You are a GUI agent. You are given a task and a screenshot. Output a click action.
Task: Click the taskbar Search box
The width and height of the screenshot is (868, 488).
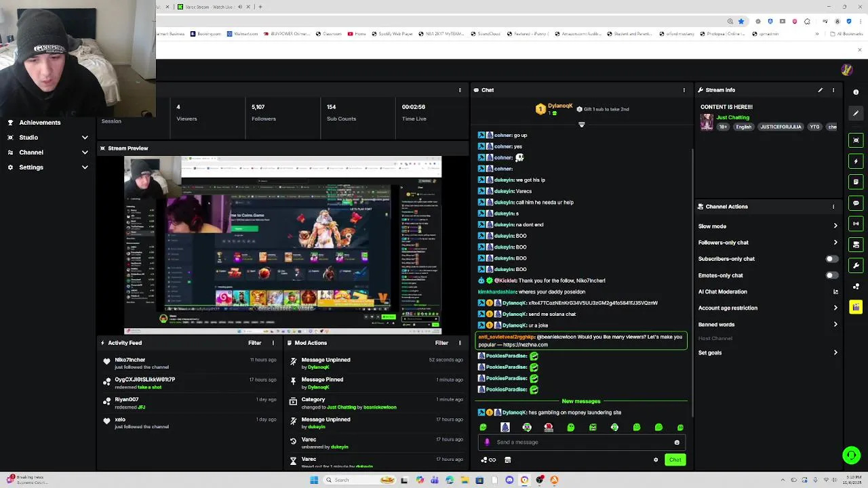359,480
